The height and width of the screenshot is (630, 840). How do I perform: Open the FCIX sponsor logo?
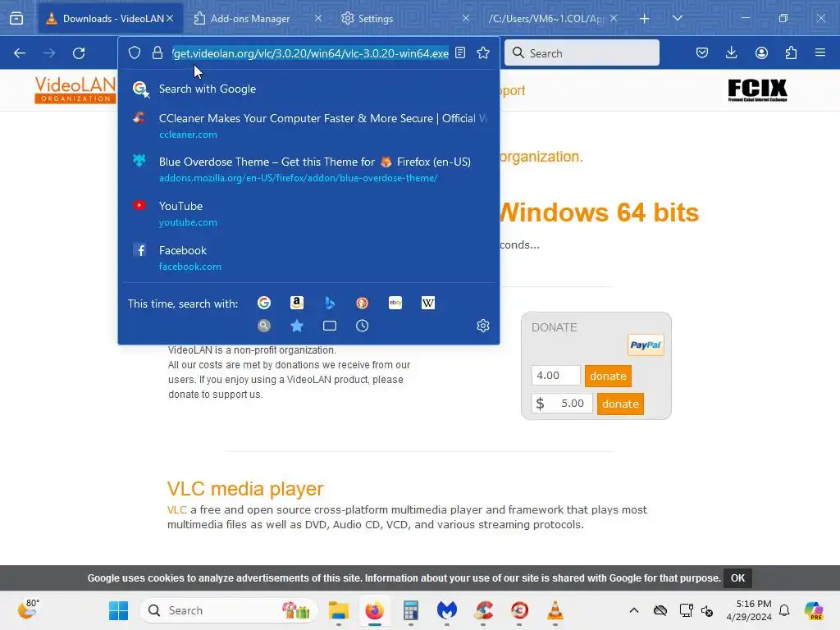pos(757,90)
